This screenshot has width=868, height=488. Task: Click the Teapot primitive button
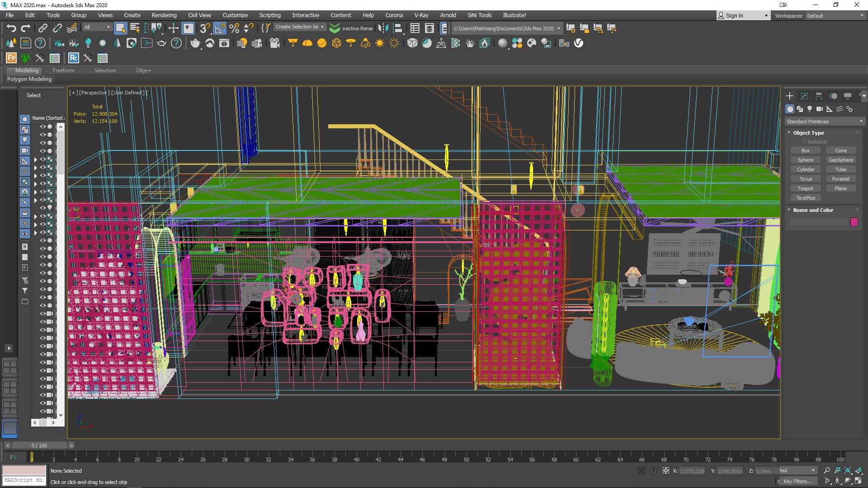coord(805,188)
